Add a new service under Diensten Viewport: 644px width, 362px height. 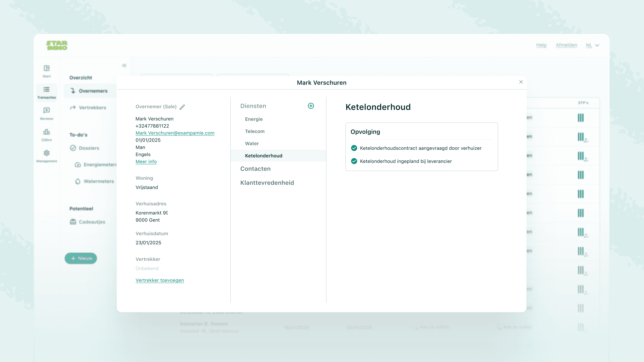[x=311, y=106]
